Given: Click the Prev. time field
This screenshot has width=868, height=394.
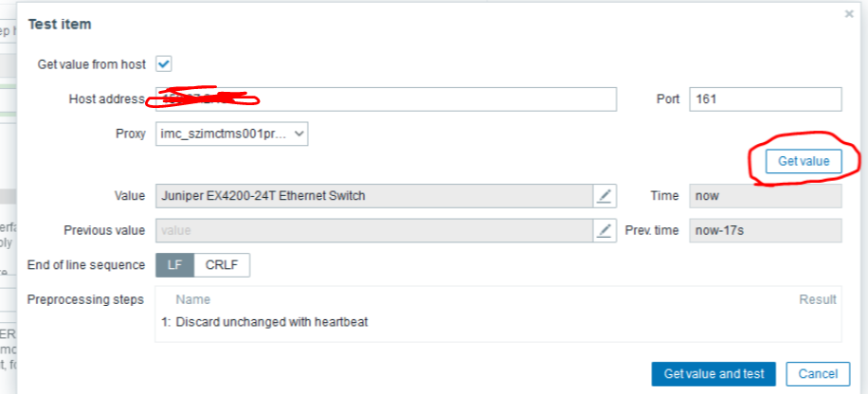Looking at the screenshot, I should point(765,230).
